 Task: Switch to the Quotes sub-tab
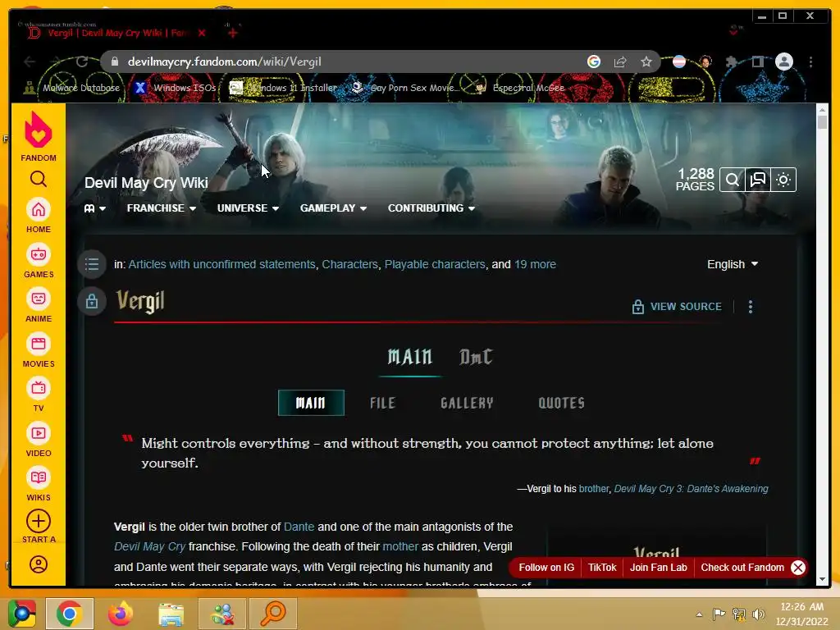tap(561, 403)
